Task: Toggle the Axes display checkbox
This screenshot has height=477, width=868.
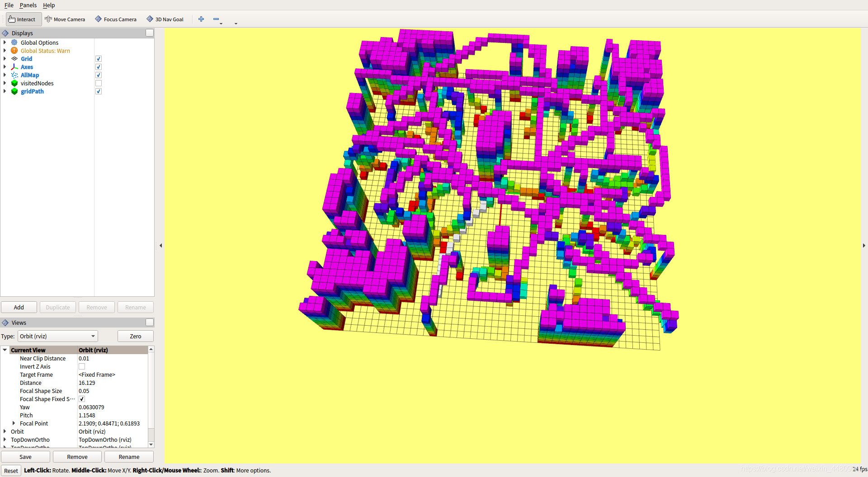Action: [x=99, y=67]
